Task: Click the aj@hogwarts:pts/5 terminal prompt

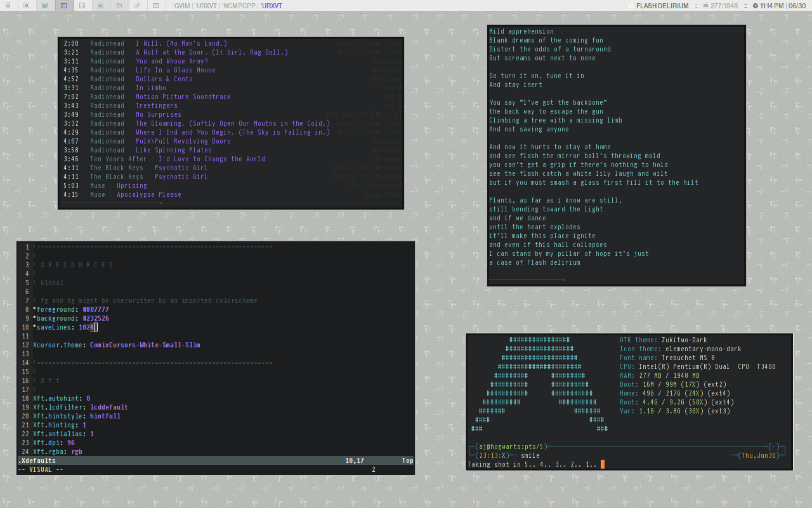Action: 511,446
